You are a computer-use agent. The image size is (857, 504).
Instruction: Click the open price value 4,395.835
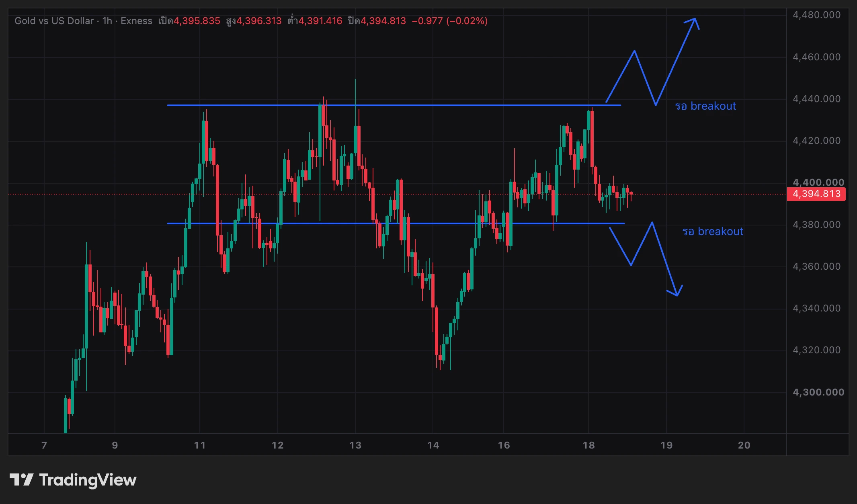click(197, 21)
